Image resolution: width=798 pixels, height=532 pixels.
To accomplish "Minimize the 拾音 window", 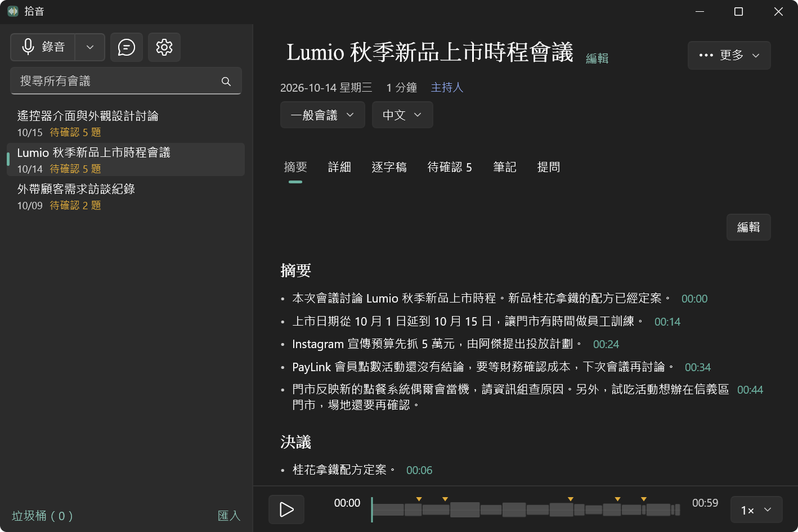I will click(x=700, y=12).
